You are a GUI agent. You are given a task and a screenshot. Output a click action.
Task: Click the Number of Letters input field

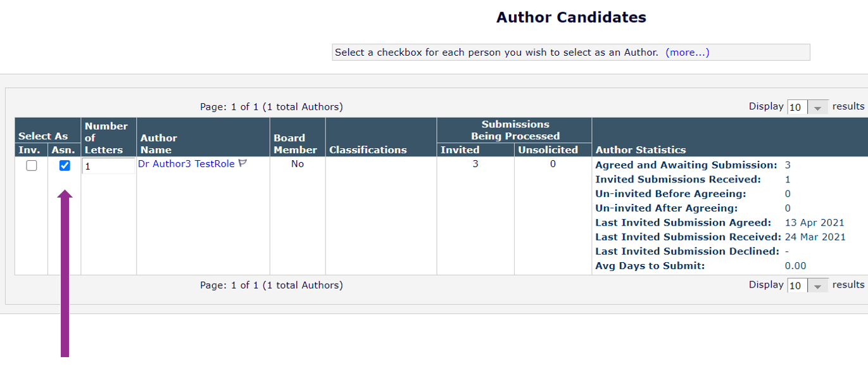[x=108, y=167]
